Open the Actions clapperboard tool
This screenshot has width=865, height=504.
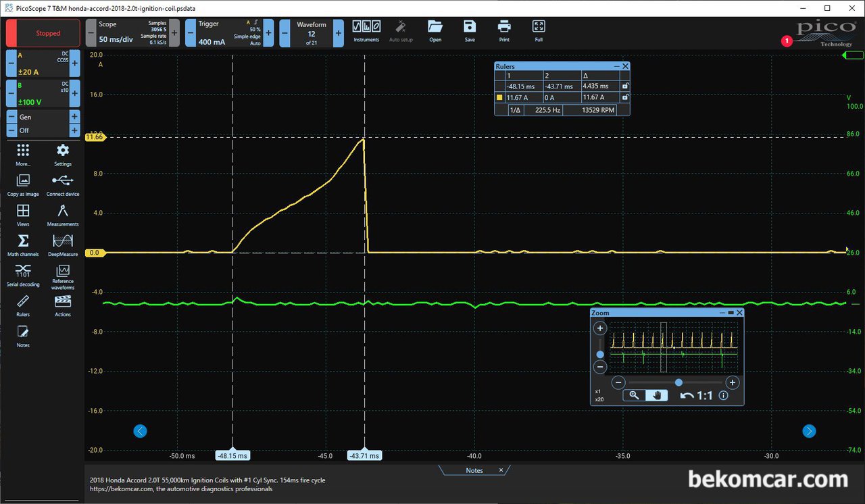click(63, 305)
